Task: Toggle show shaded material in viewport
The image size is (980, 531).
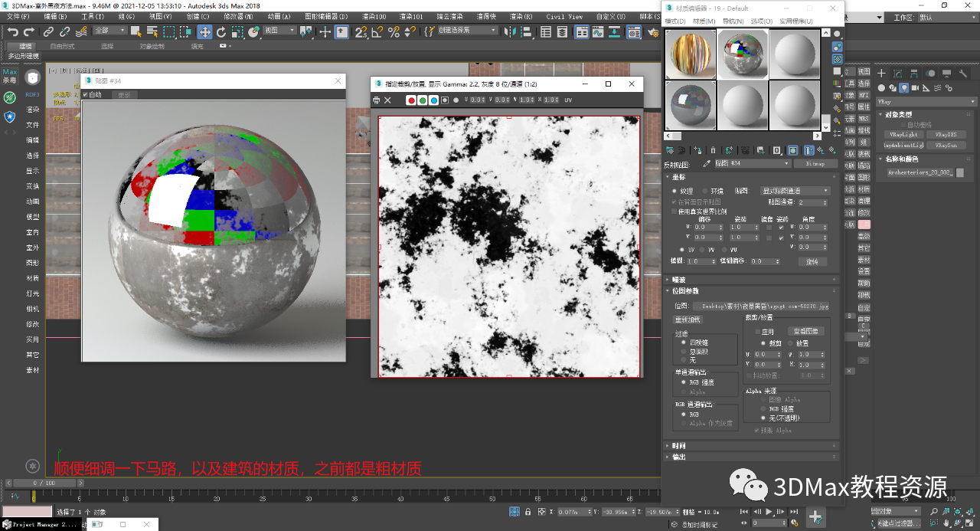Action: [x=792, y=149]
